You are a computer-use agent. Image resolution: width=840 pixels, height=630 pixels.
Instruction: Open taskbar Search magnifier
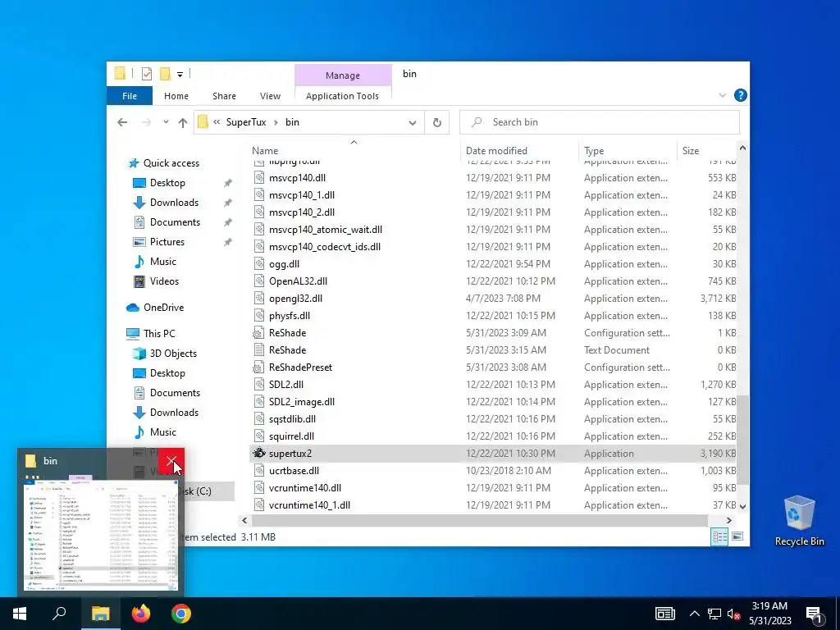(59, 614)
